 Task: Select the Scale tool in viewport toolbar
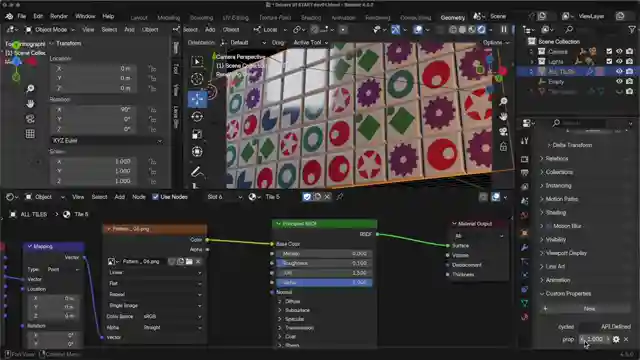click(197, 134)
